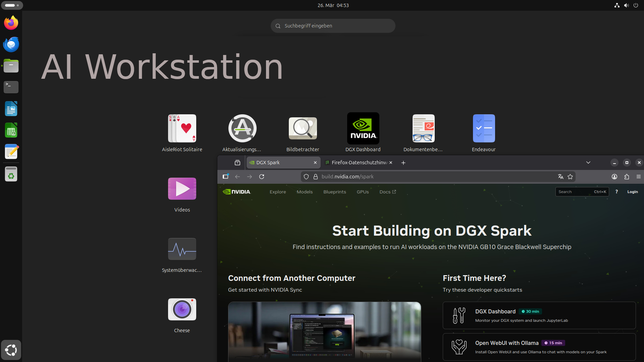Reload the page in Firefox
The height and width of the screenshot is (362, 644).
pos(262,177)
